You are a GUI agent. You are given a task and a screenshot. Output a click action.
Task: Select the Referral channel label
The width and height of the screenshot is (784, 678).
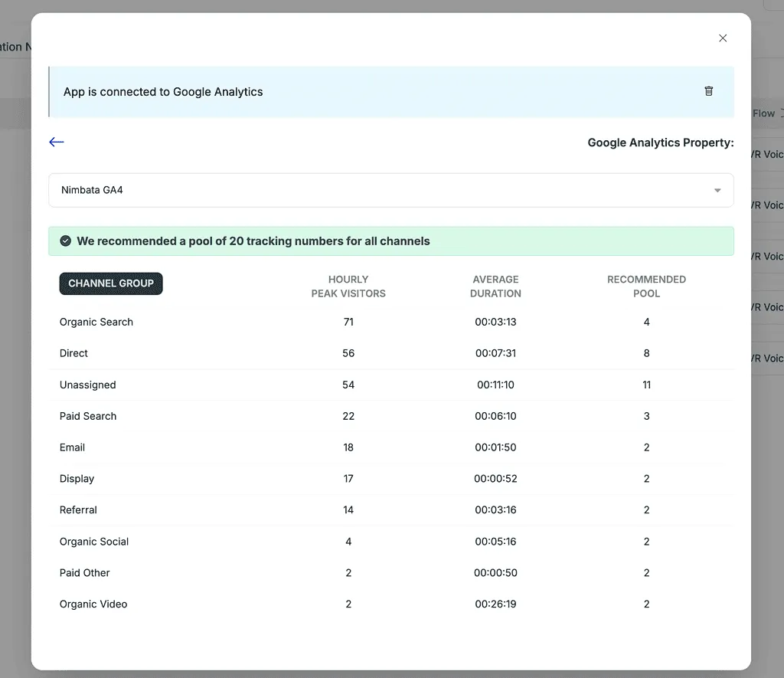click(78, 510)
